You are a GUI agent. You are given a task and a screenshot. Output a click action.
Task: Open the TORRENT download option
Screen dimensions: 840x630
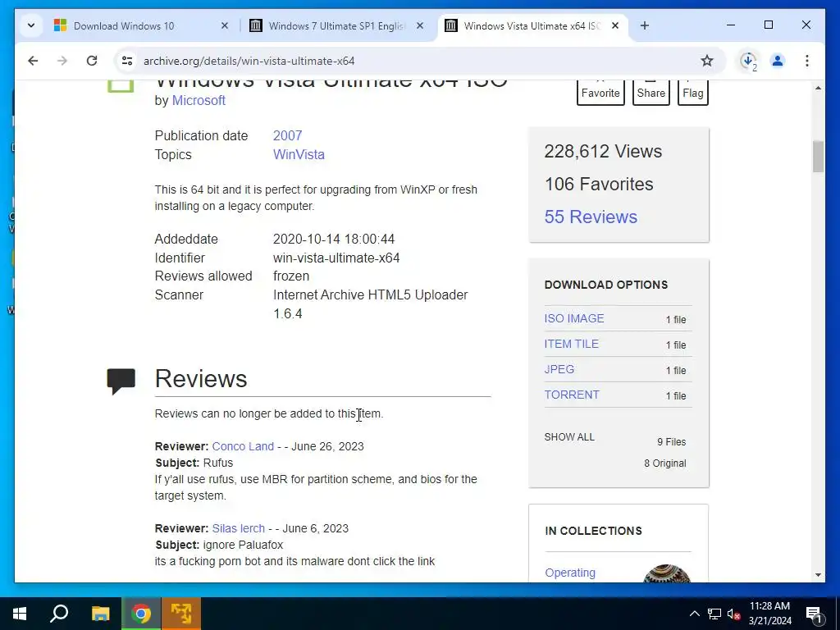click(572, 395)
